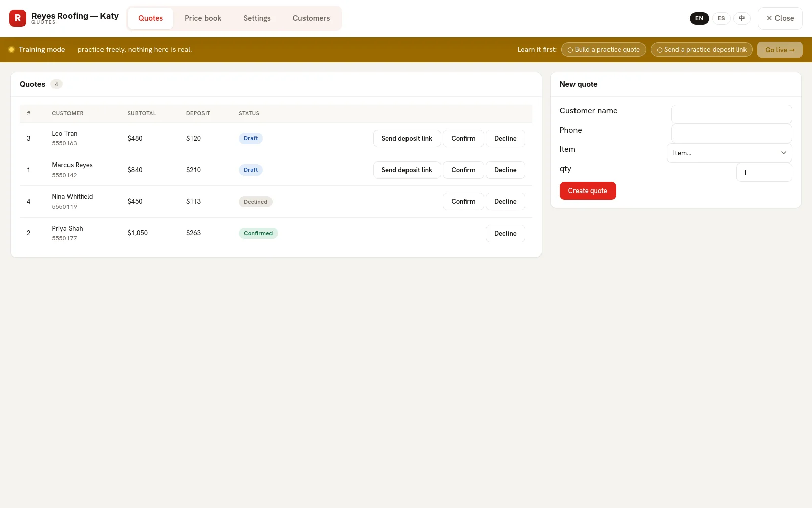
Task: Click the quotes count badge 4
Action: pyautogui.click(x=56, y=84)
